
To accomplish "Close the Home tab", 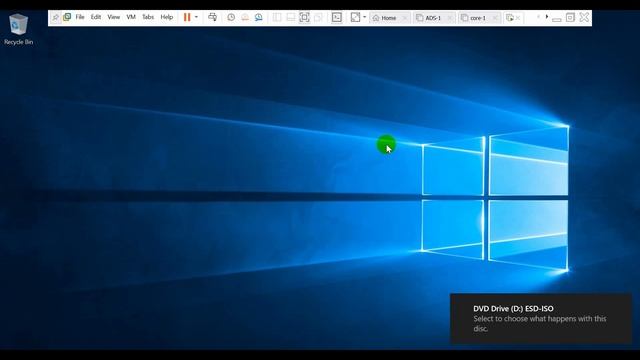I will click(x=405, y=18).
